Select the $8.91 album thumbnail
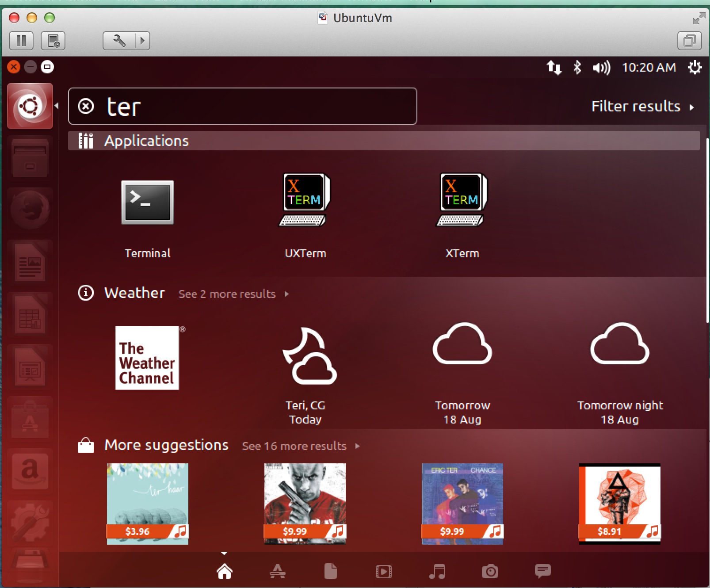 click(x=619, y=504)
